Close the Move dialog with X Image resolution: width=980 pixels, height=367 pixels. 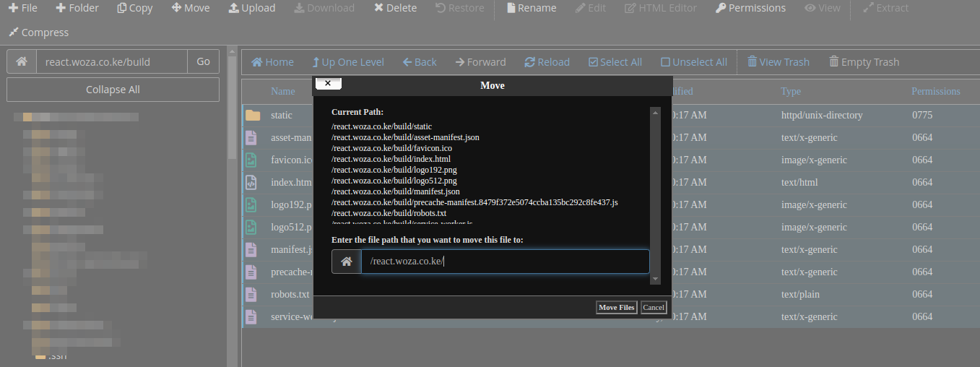[x=328, y=83]
